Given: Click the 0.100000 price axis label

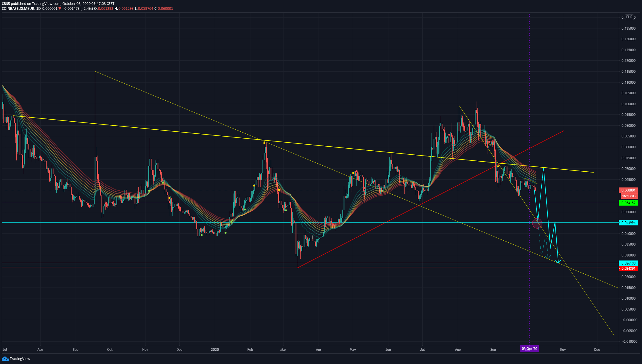Looking at the screenshot, I should [628, 104].
